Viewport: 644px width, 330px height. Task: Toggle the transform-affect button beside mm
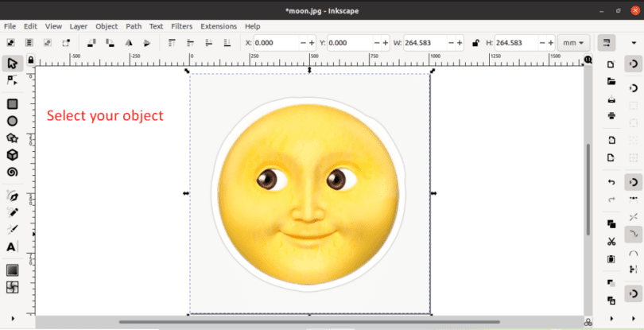pyautogui.click(x=607, y=43)
